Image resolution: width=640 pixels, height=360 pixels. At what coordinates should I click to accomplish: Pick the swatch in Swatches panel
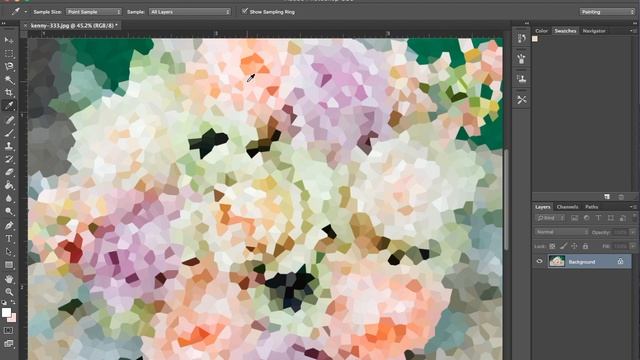535,39
